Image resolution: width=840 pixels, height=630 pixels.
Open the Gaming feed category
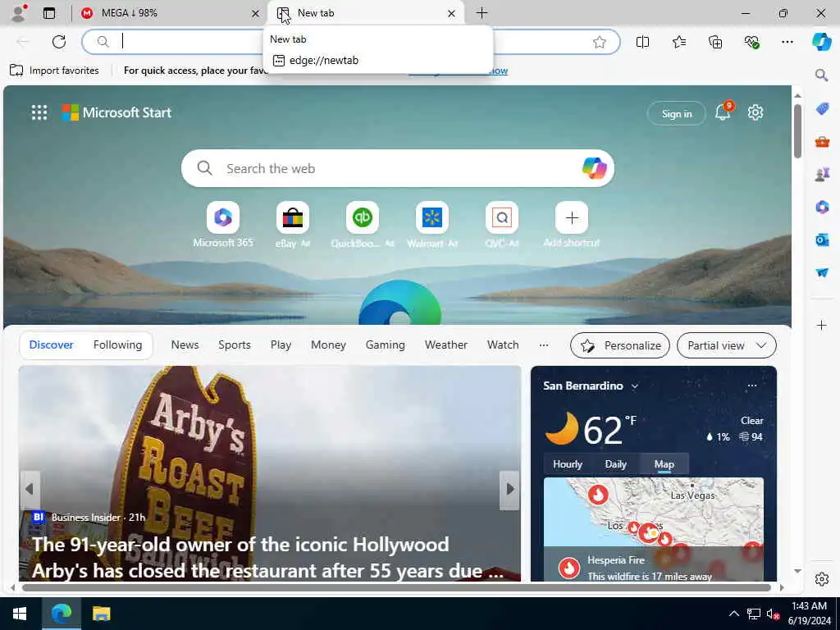[x=386, y=345]
